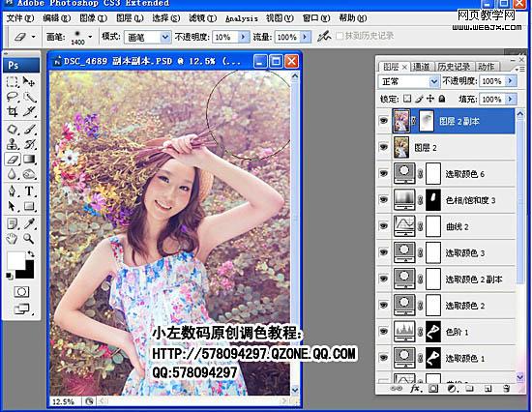Image resolution: width=532 pixels, height=412 pixels.
Task: Open the 滤镜 menu
Action: click(202, 17)
